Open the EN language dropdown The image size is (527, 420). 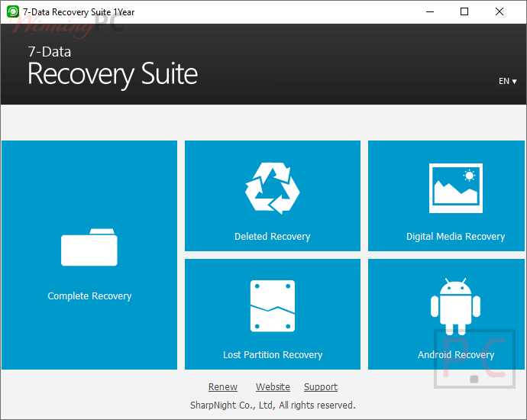pyautogui.click(x=507, y=81)
